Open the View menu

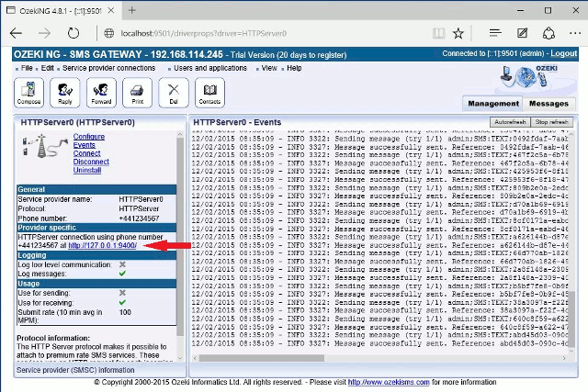click(x=269, y=68)
